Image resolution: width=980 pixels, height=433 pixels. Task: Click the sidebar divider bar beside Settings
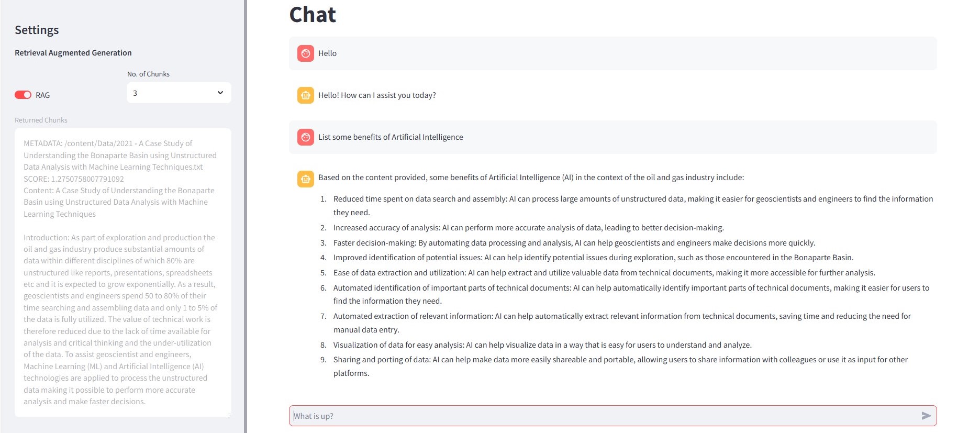[x=245, y=209]
